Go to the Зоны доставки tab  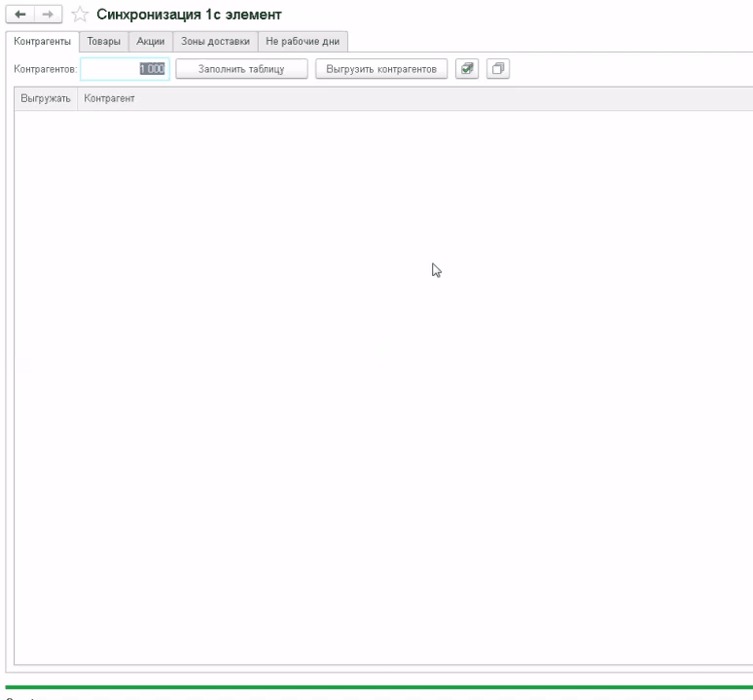[x=215, y=41]
